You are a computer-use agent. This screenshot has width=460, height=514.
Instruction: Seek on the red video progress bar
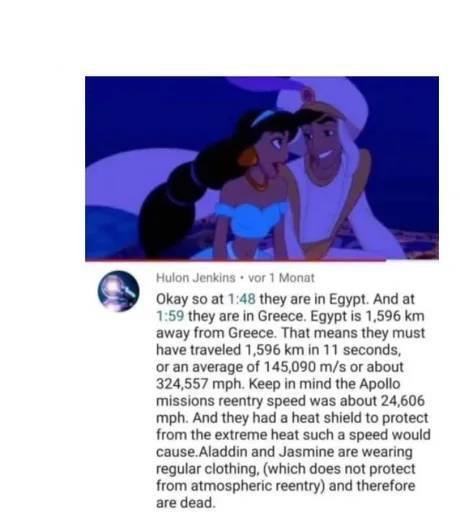pyautogui.click(x=262, y=260)
